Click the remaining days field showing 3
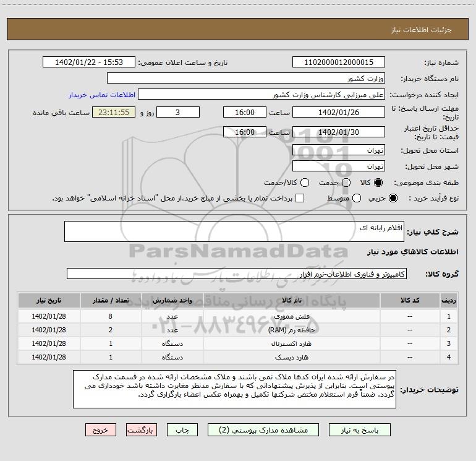Viewport: 476px width, 461px height. click(178, 112)
